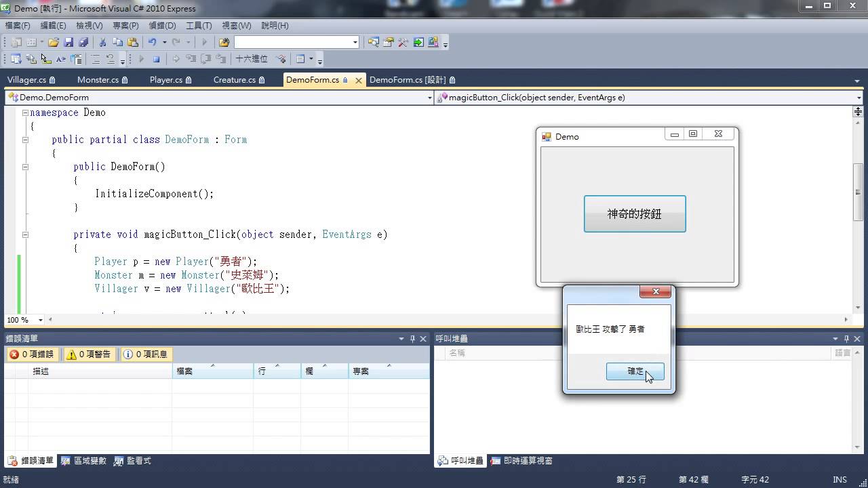Screen dimensions: 868x488
Task: Click the Open File folder icon
Action: (53, 42)
